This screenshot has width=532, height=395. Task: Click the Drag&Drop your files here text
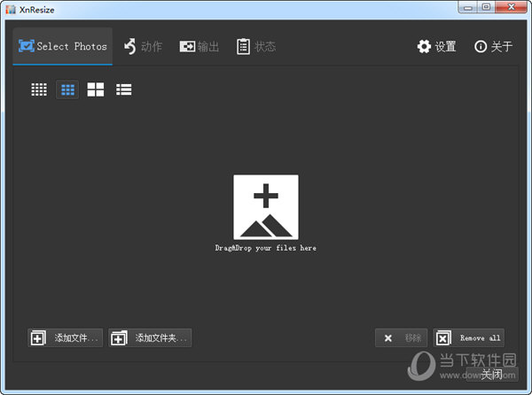coord(266,248)
